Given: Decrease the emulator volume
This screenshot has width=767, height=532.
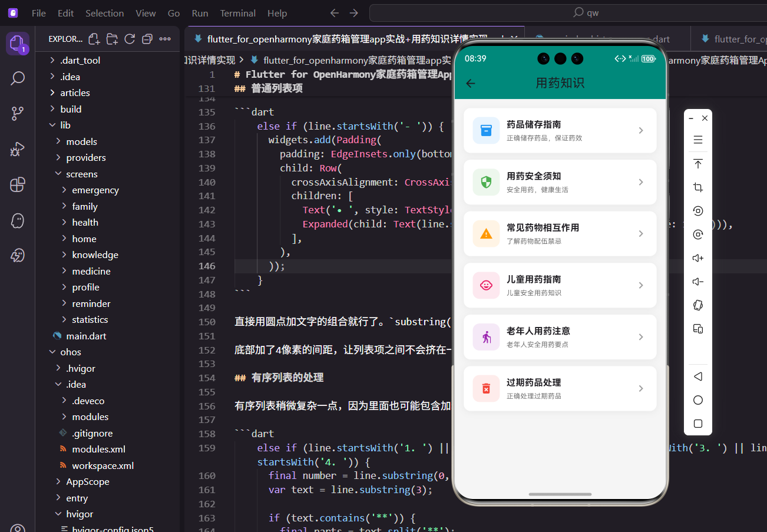Looking at the screenshot, I should pos(697,281).
